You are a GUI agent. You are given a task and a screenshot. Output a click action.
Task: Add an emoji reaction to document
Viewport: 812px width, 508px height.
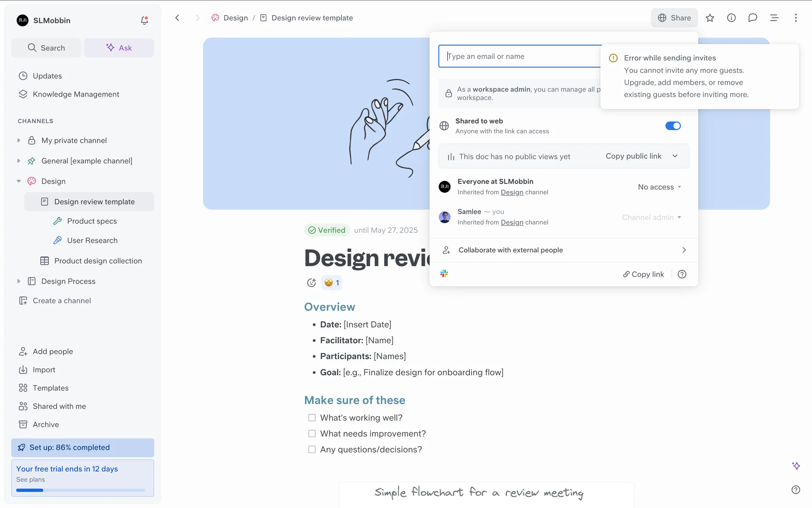click(x=311, y=283)
